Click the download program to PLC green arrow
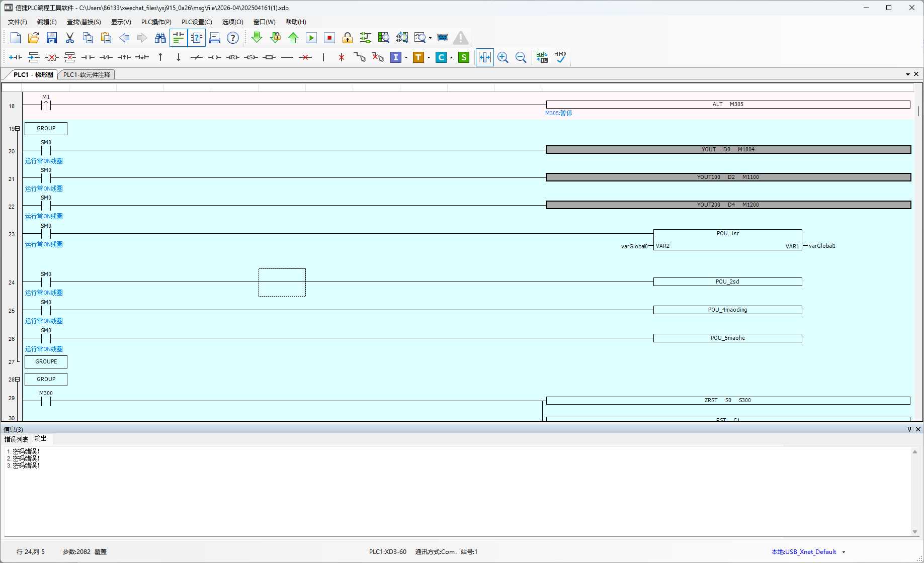Viewport: 924px width, 563px height. click(x=257, y=38)
